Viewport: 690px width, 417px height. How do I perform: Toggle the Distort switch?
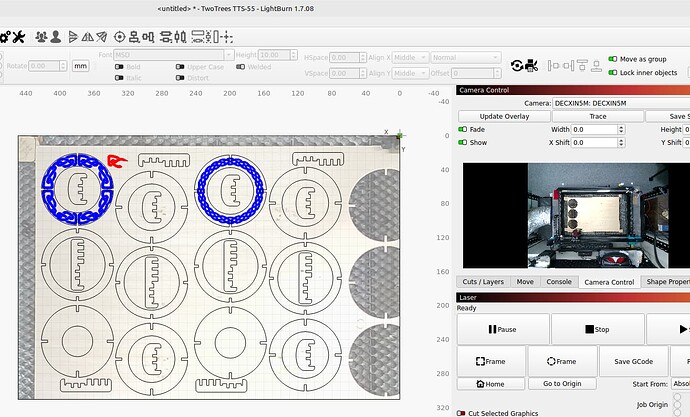coord(180,78)
